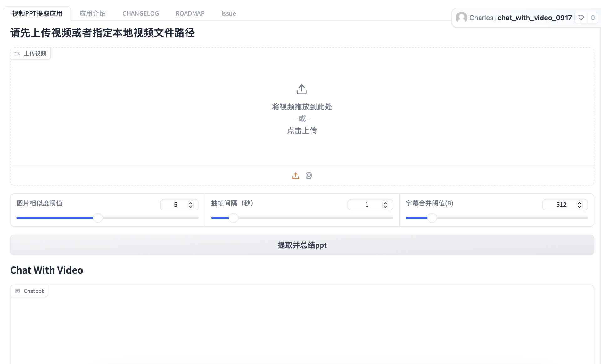Click Charles's profile avatar

461,18
